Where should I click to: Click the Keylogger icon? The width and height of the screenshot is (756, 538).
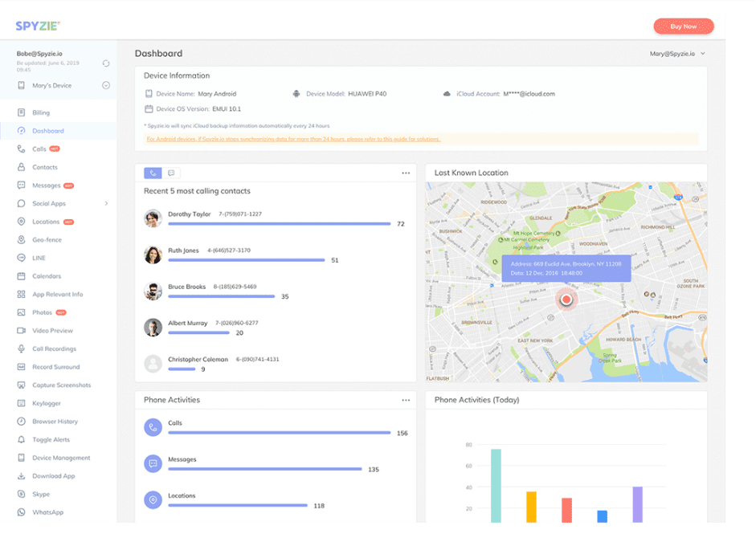point(21,403)
